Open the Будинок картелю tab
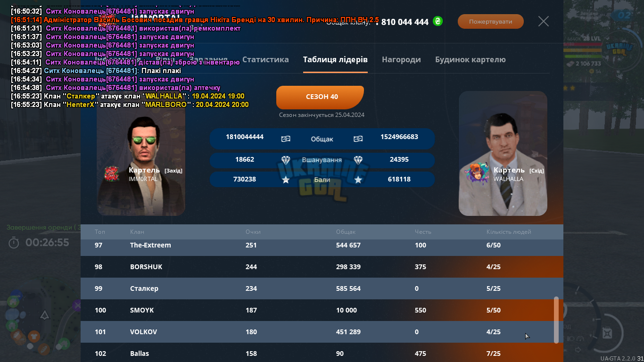This screenshot has width=644, height=362. [x=471, y=59]
